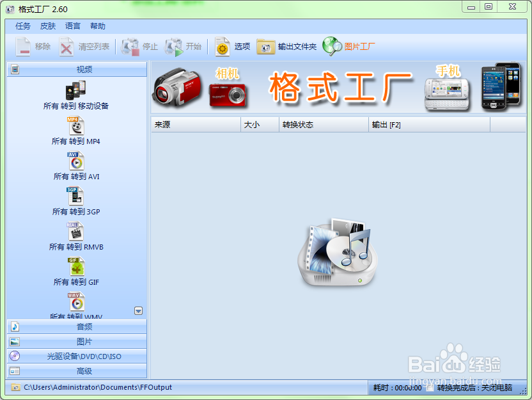Click the 停止 stop icon

click(x=130, y=47)
